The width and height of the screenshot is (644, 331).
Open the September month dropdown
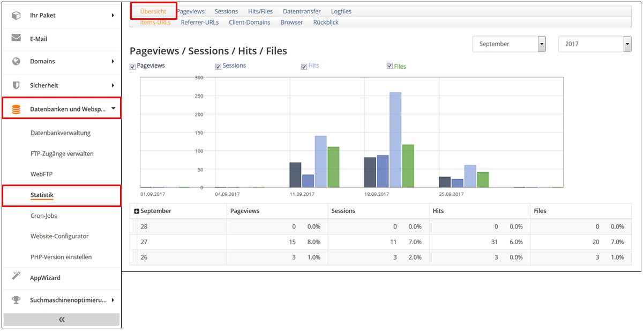[542, 44]
